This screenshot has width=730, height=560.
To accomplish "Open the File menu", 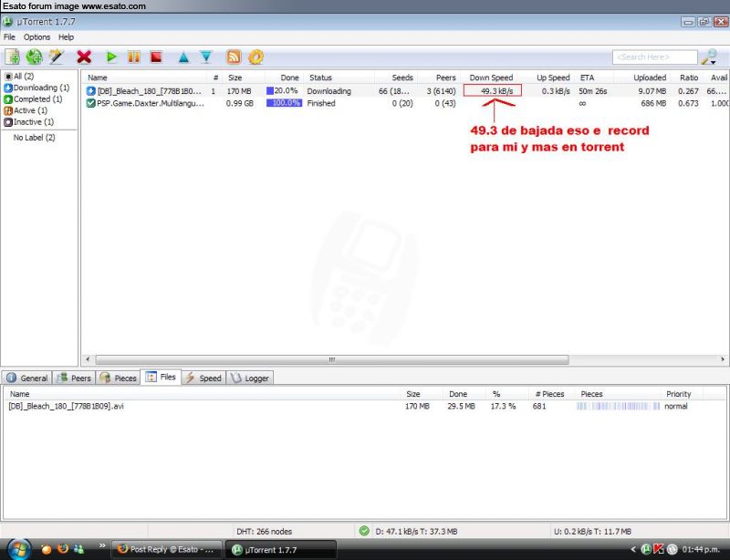I will (x=9, y=36).
